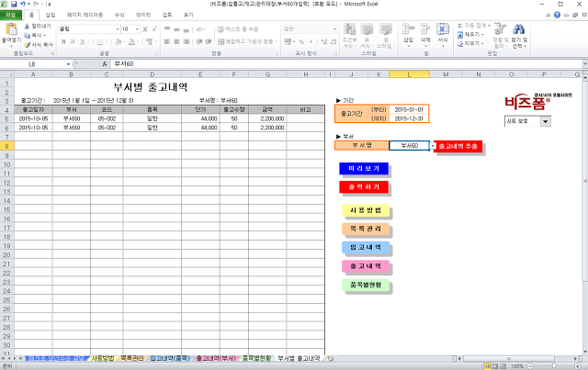588x370 pixels.
Task: Click the start date cell 2015-01-01
Action: 409,109
